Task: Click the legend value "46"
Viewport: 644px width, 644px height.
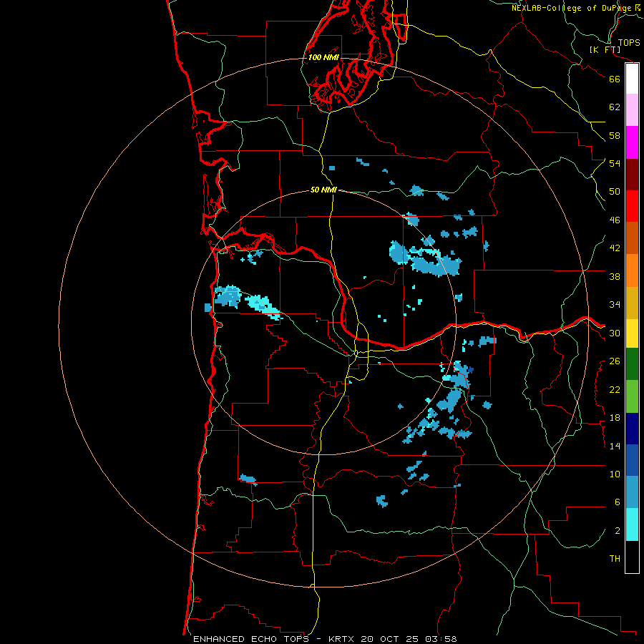Action: coord(615,220)
